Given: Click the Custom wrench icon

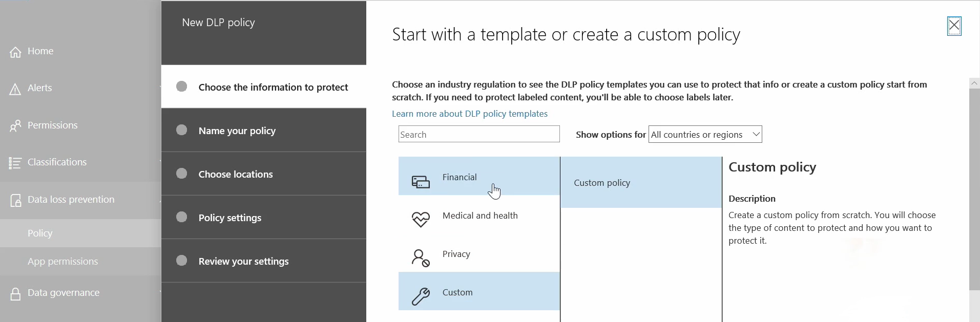Looking at the screenshot, I should (421, 296).
